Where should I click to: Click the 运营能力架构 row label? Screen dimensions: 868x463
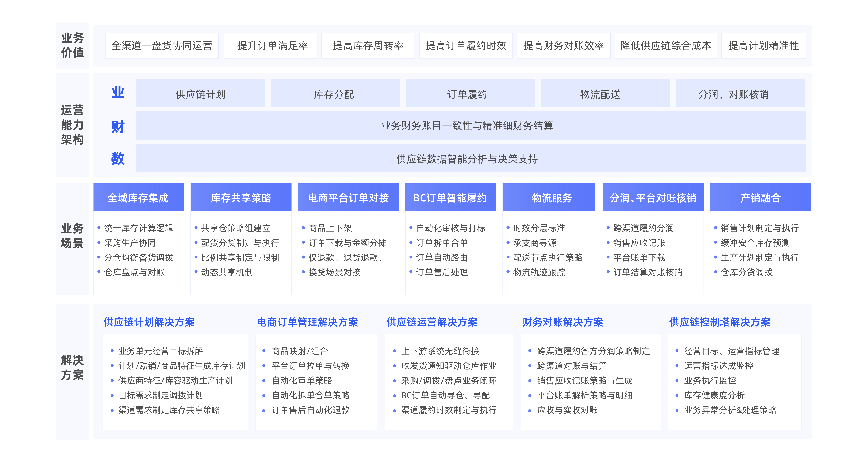[x=72, y=125]
